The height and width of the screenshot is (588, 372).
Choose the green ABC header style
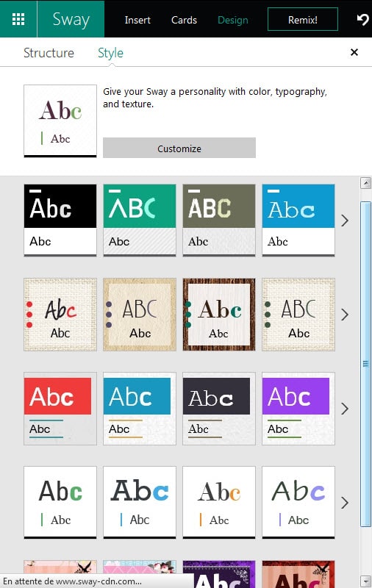pyautogui.click(x=140, y=220)
